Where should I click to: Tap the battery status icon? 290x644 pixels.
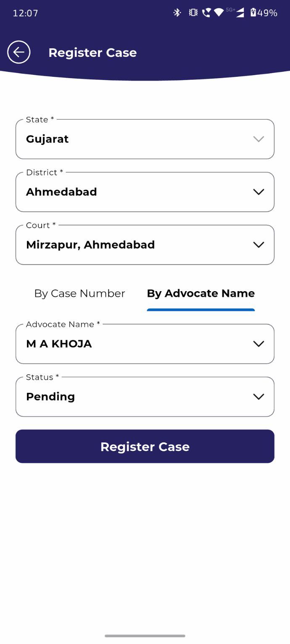(x=253, y=13)
